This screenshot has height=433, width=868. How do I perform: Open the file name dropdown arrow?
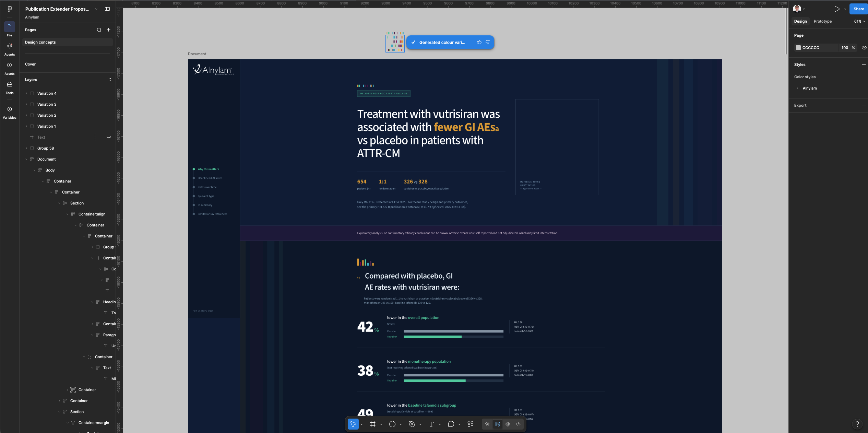pyautogui.click(x=96, y=9)
